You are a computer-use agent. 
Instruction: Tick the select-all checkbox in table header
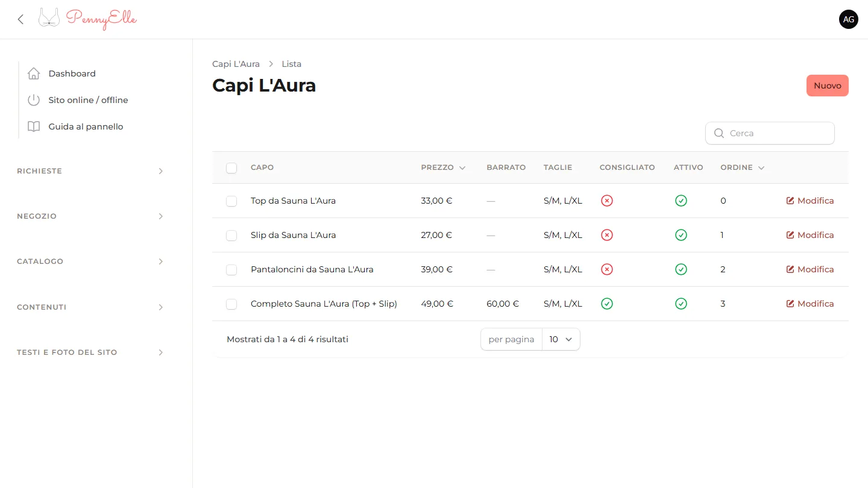coord(231,168)
